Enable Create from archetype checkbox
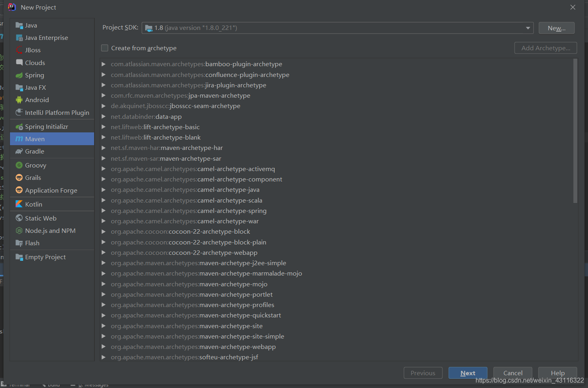588x388 pixels. [105, 48]
